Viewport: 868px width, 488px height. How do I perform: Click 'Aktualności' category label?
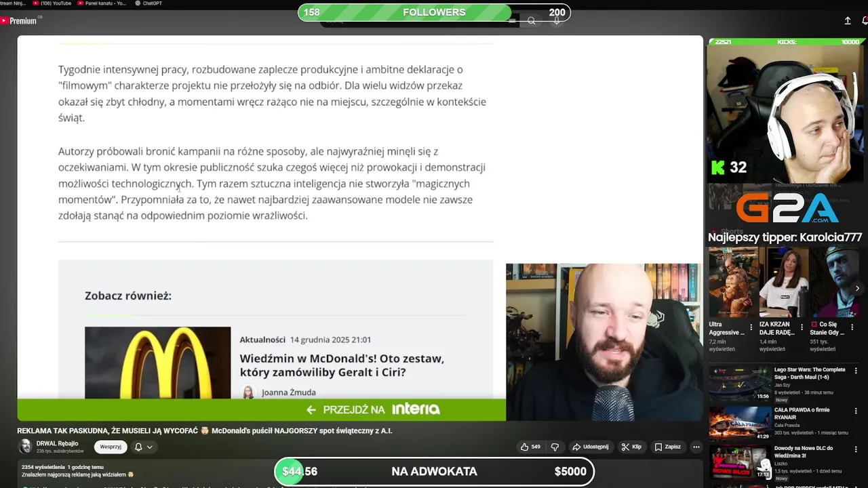[x=262, y=340]
